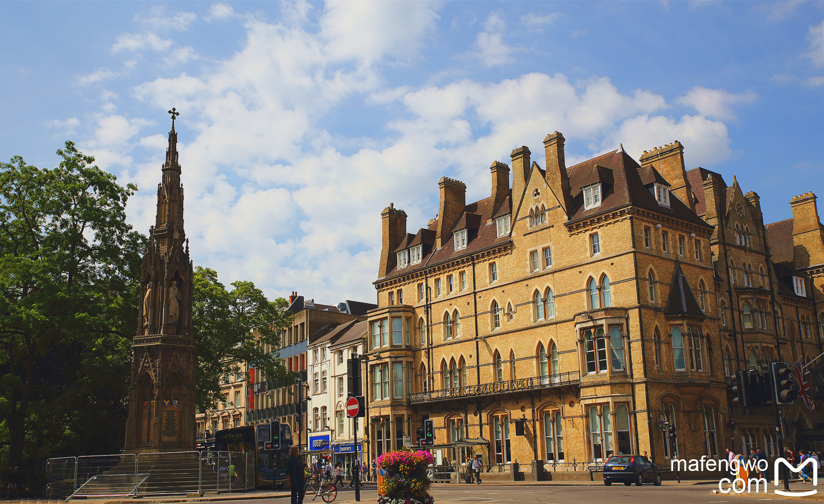Click the 'JIMBOB'S' shop sign

pyautogui.click(x=347, y=448)
